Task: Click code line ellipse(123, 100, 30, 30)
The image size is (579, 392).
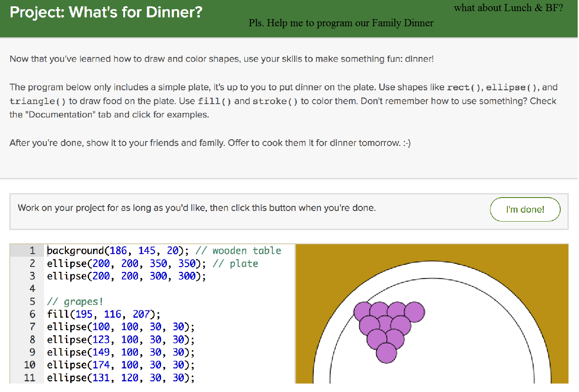Action: 121,339
